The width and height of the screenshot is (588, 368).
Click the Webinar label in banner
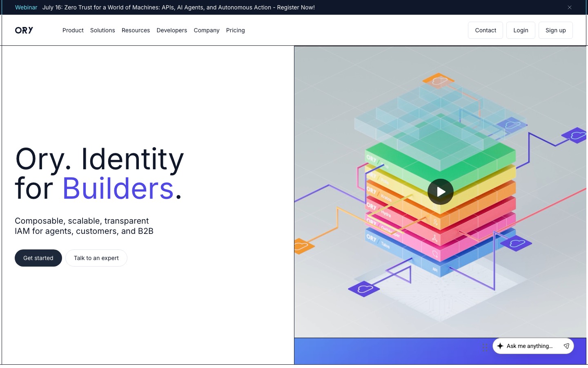tap(26, 7)
